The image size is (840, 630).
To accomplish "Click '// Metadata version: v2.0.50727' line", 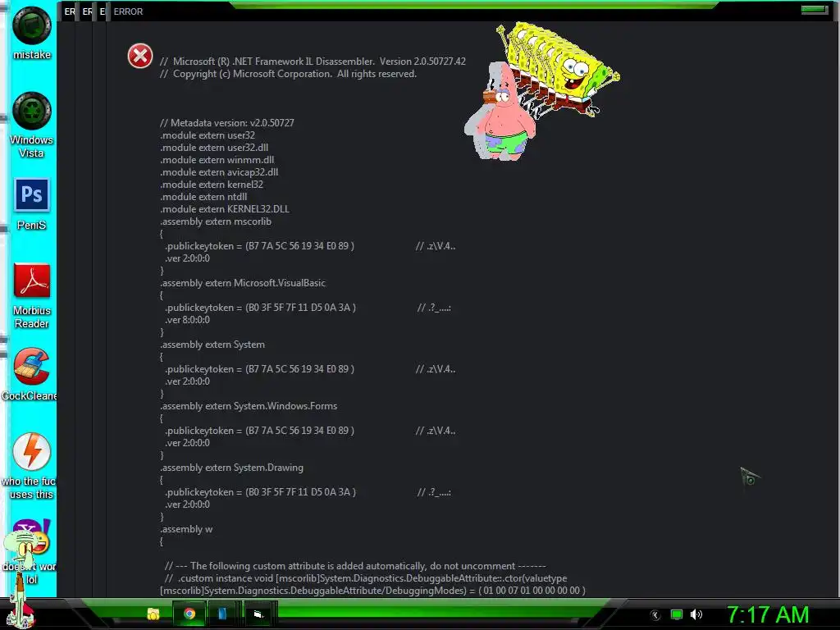I will [x=226, y=123].
